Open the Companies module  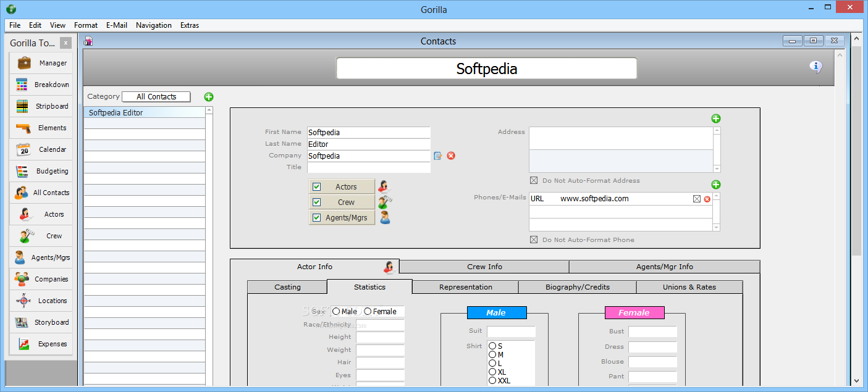pos(41,279)
